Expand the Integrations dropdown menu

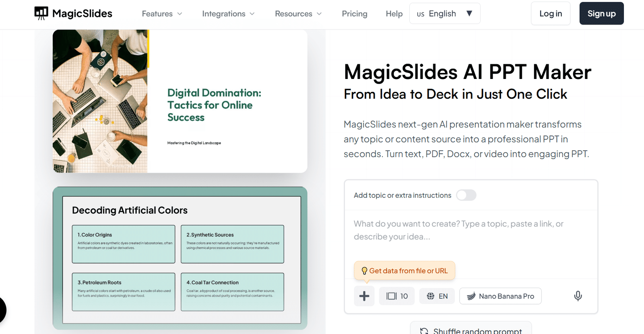(228, 14)
